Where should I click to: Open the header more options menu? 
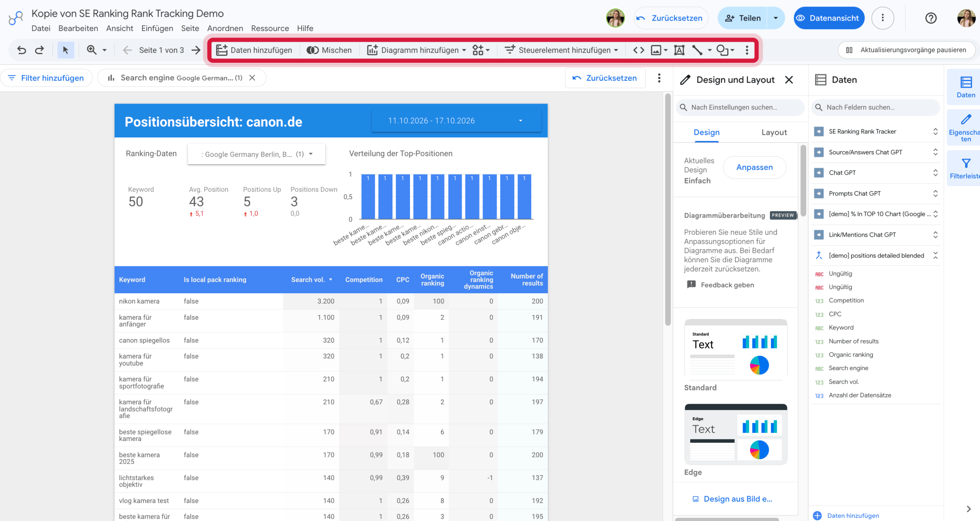[883, 18]
